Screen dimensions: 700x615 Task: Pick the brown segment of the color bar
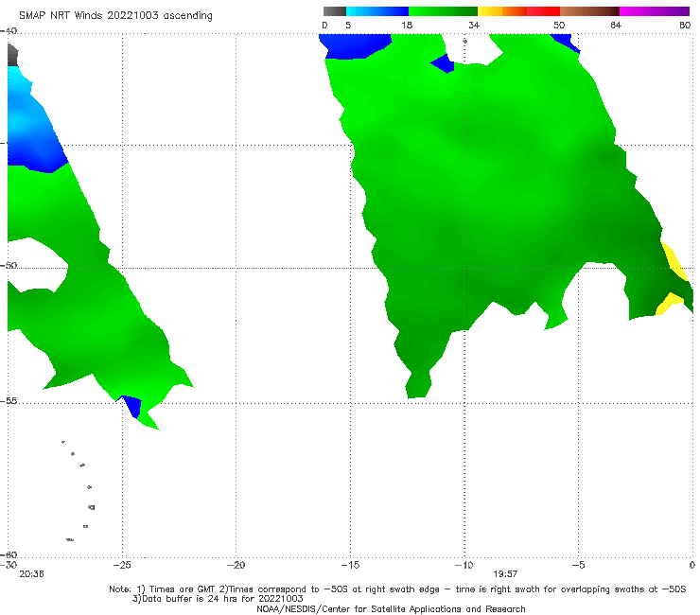589,11
